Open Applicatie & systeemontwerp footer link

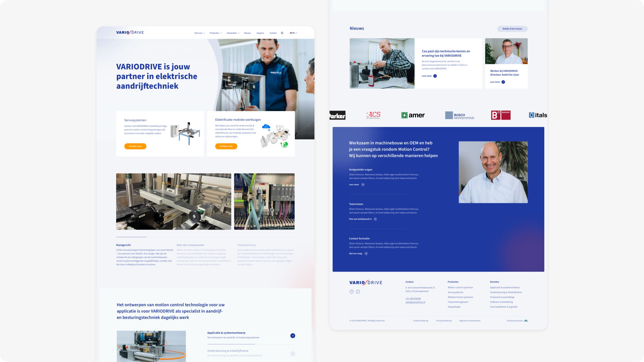[x=505, y=287]
